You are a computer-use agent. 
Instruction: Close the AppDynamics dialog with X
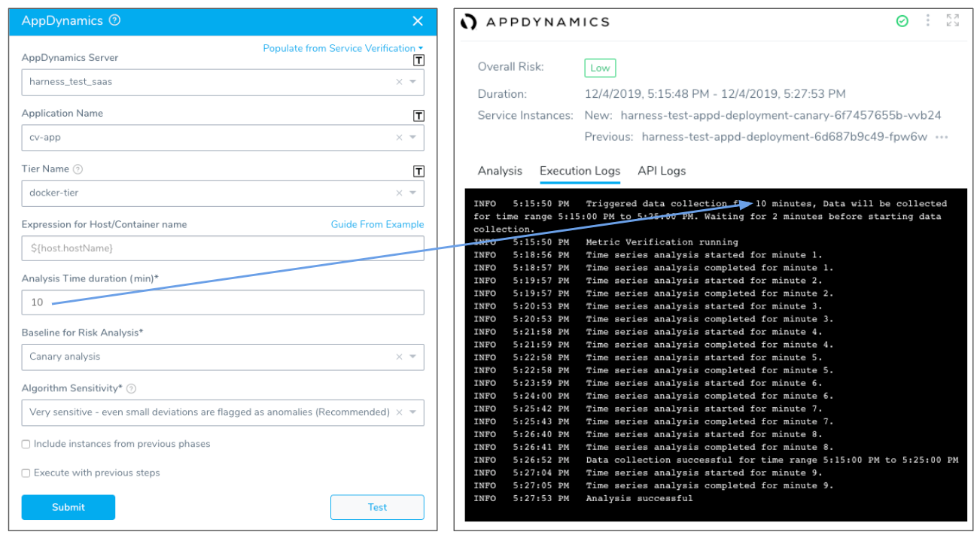pos(418,21)
